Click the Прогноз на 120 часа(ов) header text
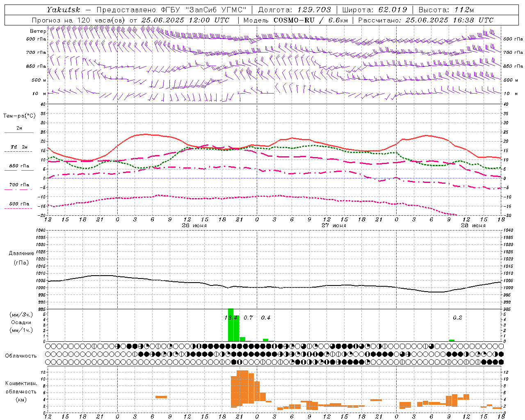The image size is (525, 420). pyautogui.click(x=79, y=20)
